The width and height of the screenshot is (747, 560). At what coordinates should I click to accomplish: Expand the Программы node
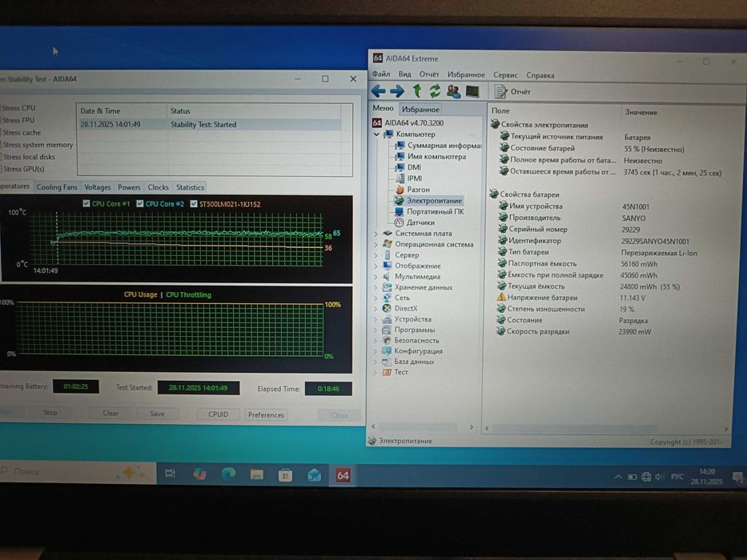click(376, 330)
